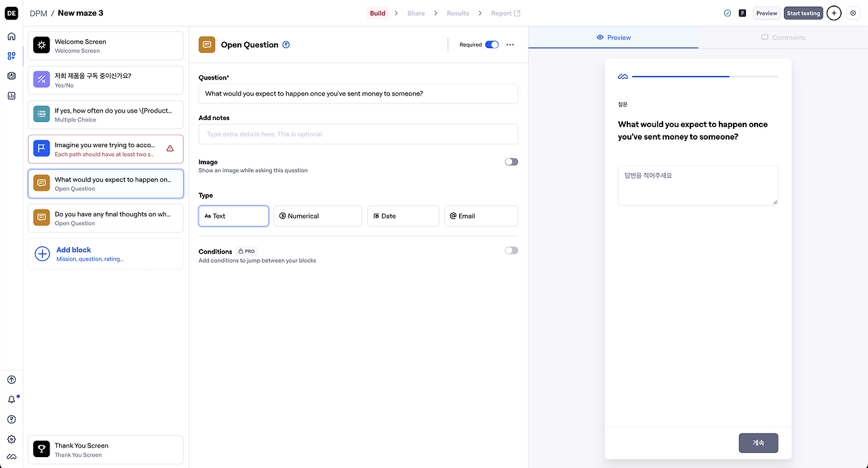Click the warning triangle on Imagine block
This screenshot has width=868, height=468.
point(170,148)
